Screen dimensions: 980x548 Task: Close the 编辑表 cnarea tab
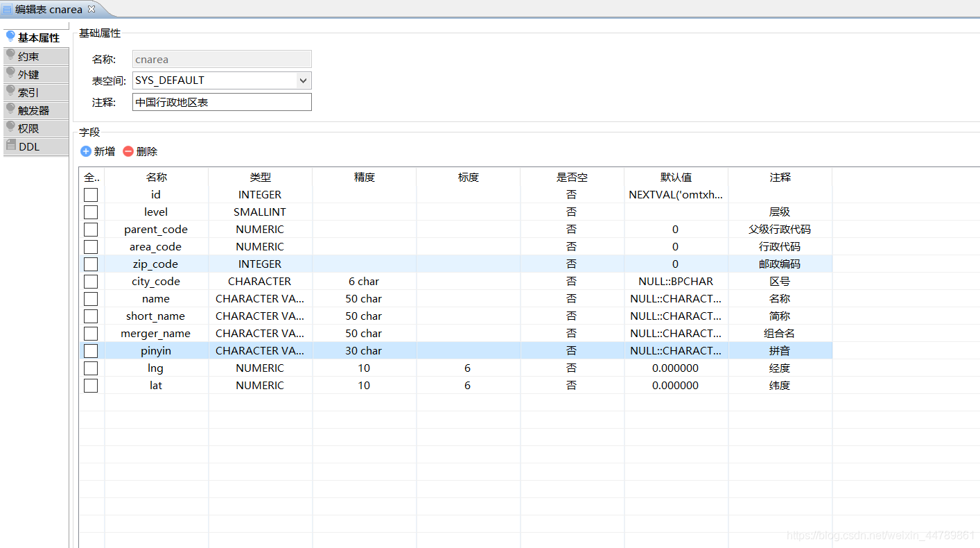(91, 9)
